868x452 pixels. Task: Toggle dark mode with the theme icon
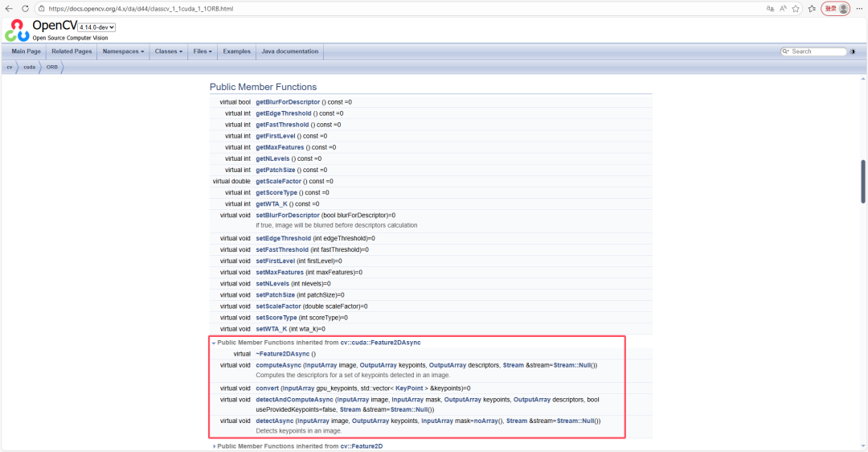tap(853, 51)
